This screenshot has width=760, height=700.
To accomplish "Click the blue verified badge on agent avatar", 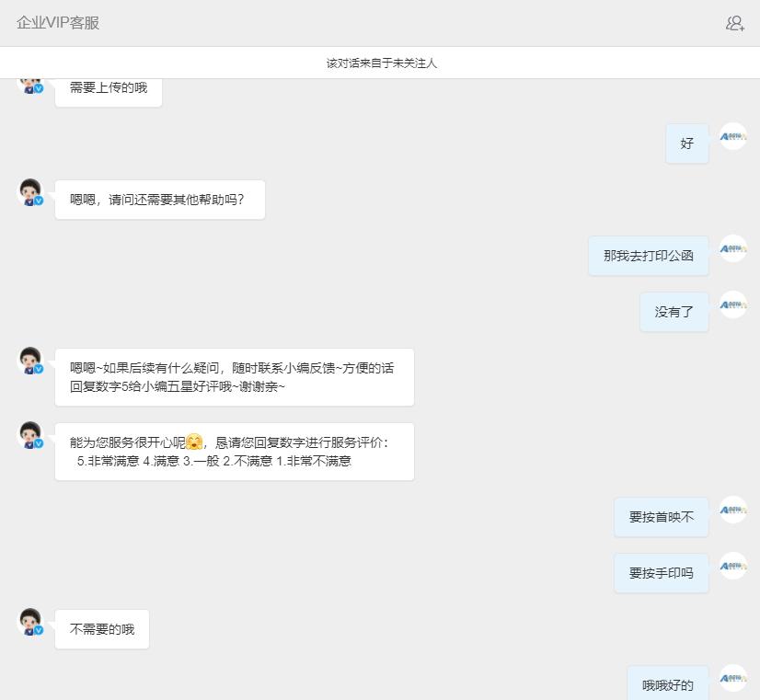I will click(38, 201).
